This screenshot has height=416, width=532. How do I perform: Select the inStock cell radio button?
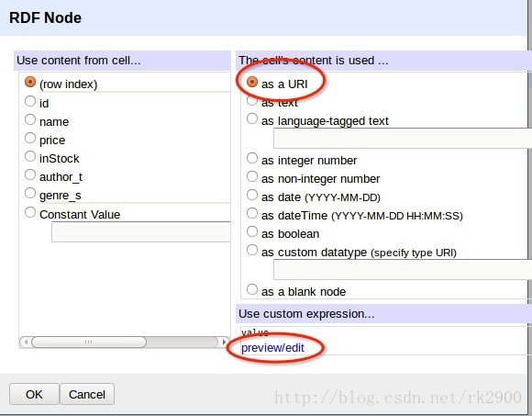30,156
